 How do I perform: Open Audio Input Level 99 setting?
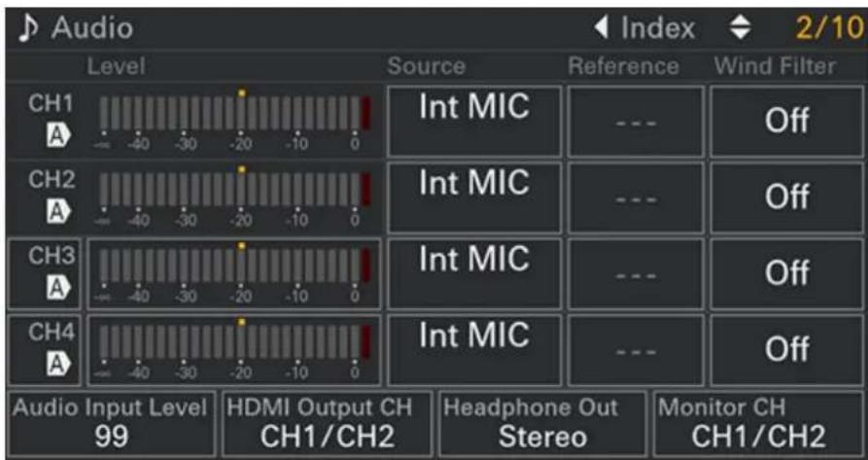pos(111,423)
